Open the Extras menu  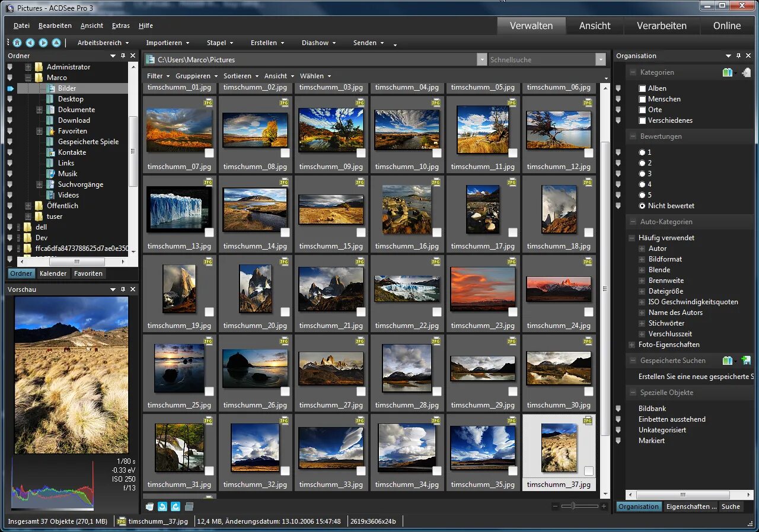(x=121, y=26)
